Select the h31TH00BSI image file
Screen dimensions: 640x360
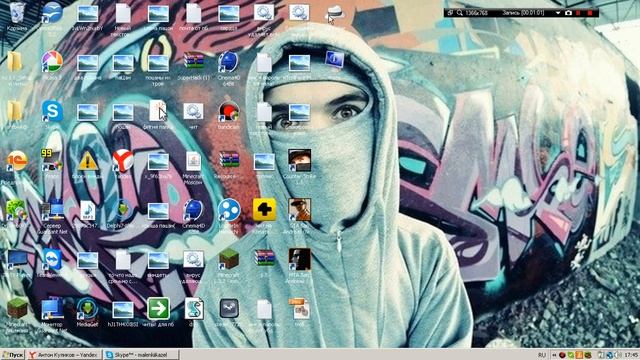tap(123, 310)
